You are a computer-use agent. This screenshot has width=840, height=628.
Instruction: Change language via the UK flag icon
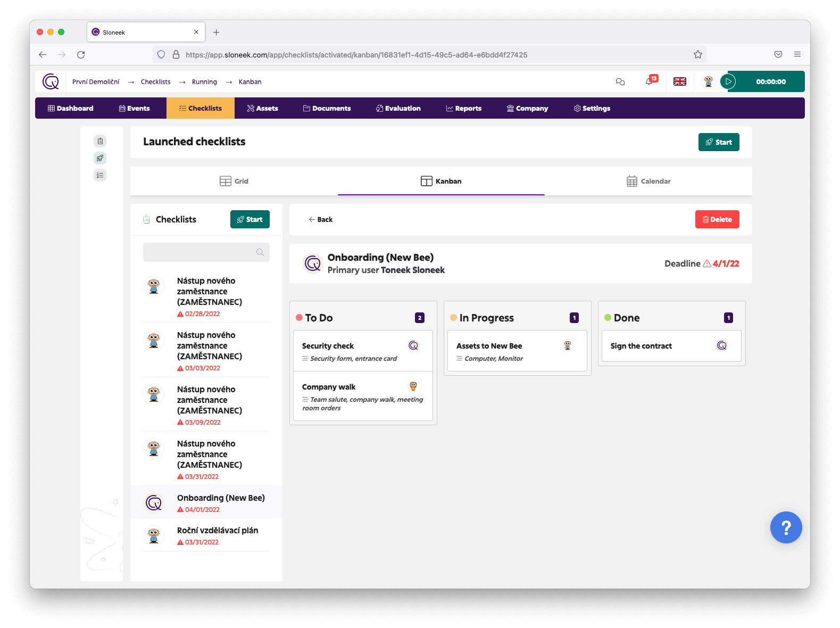click(x=680, y=81)
